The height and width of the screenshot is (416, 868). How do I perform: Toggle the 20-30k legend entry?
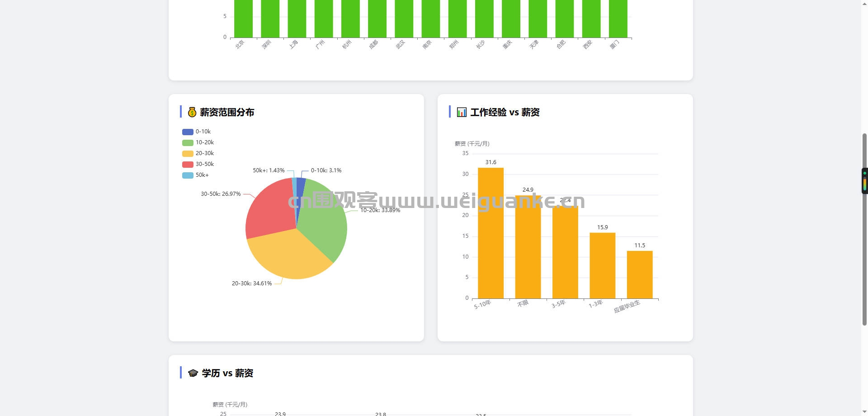pos(198,153)
